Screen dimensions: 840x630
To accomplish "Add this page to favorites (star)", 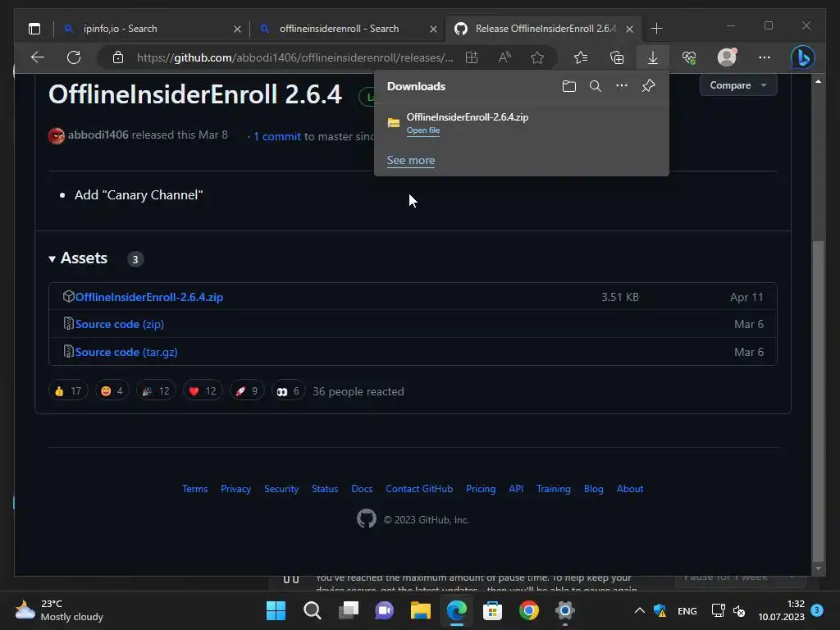I will tap(536, 57).
